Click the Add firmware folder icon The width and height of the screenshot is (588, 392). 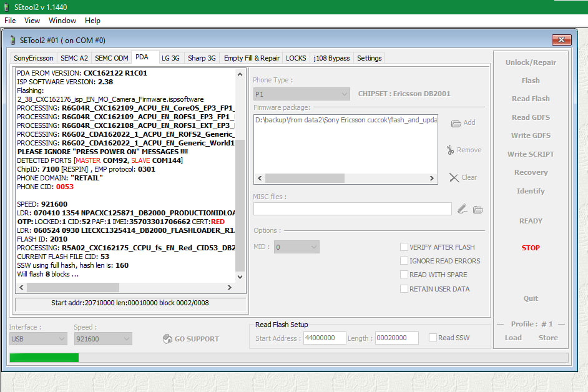click(x=456, y=123)
